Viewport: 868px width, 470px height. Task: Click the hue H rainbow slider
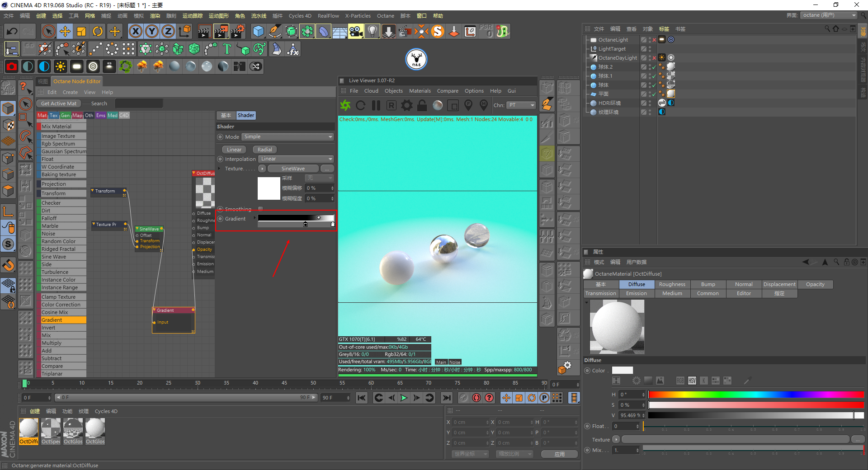pos(756,395)
